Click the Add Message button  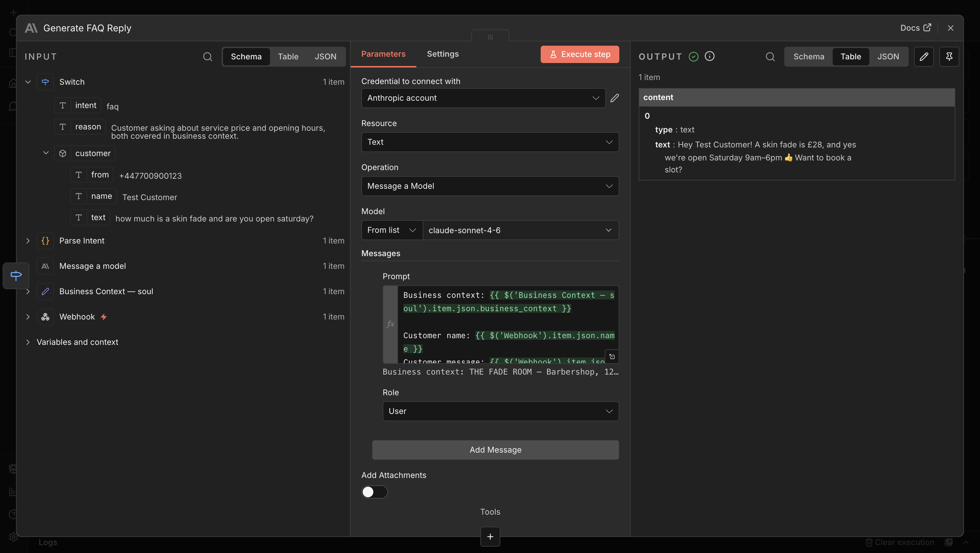tap(495, 450)
